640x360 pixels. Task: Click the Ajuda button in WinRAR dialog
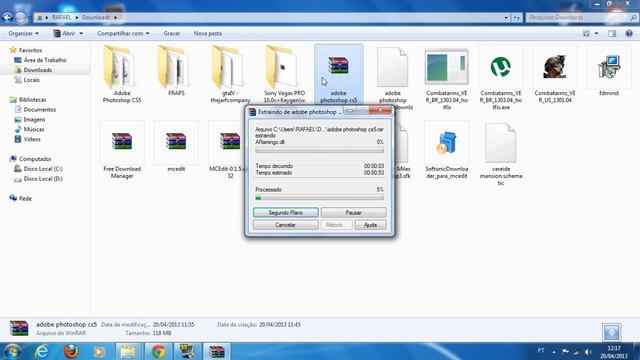[370, 225]
